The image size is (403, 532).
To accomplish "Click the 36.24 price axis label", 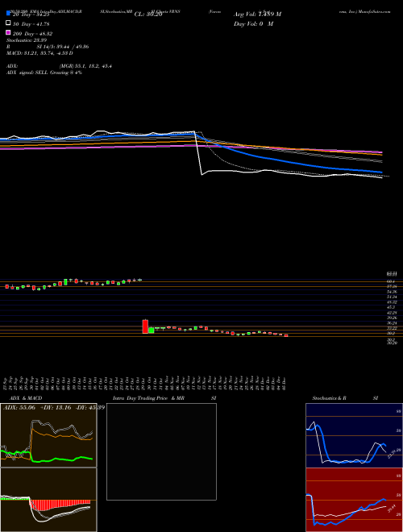I will [x=390, y=323].
